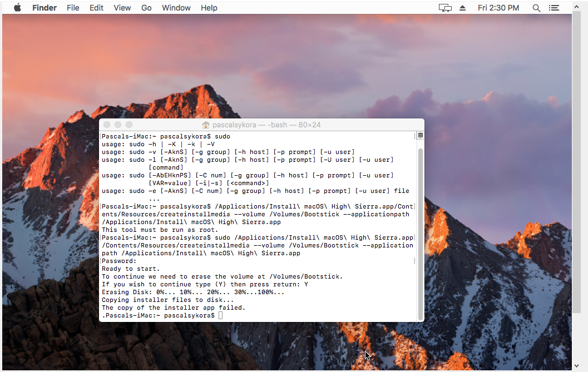Close the Terminal window
The height and width of the screenshot is (372, 588).
(107, 125)
